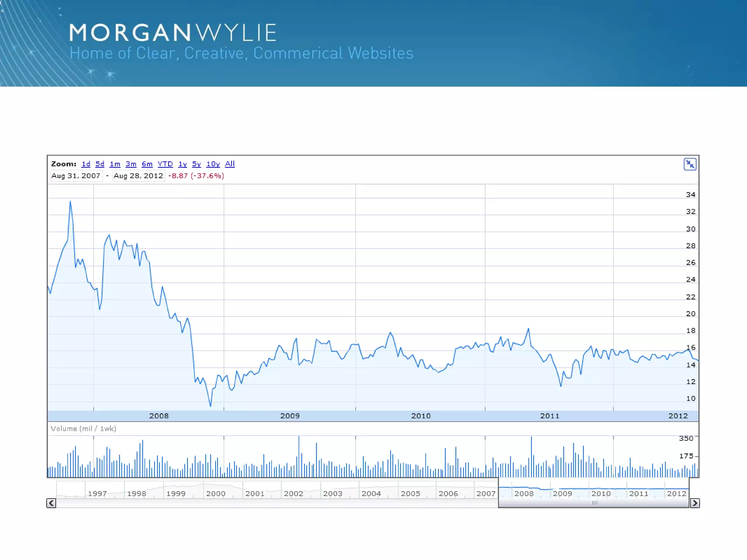Click 1998 in the overview timeline
The height and width of the screenshot is (560, 747).
coord(136,494)
